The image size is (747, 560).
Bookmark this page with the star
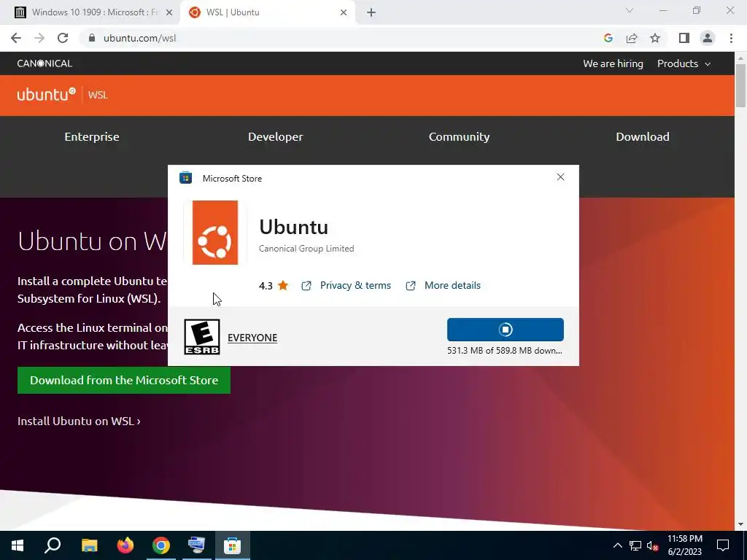655,38
